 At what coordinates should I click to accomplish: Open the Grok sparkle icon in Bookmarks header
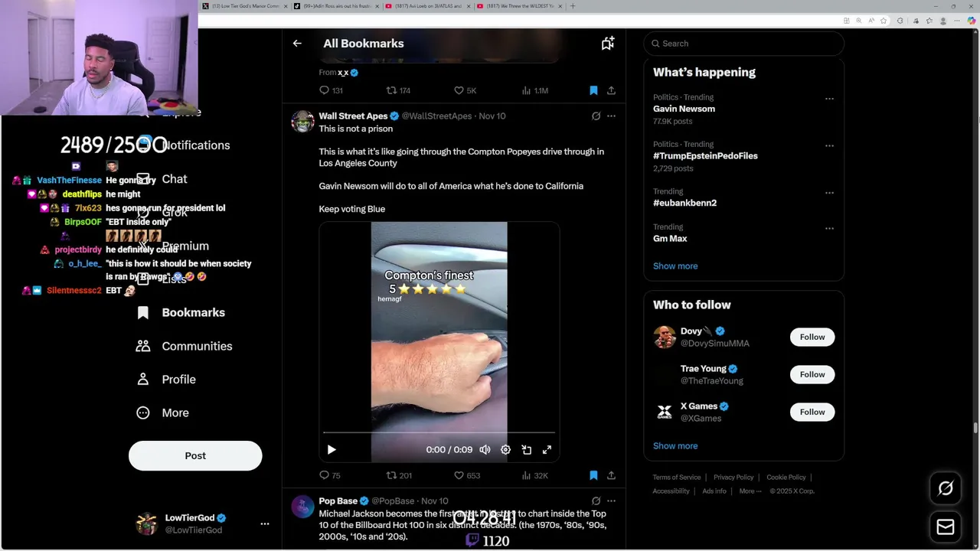[x=607, y=44]
